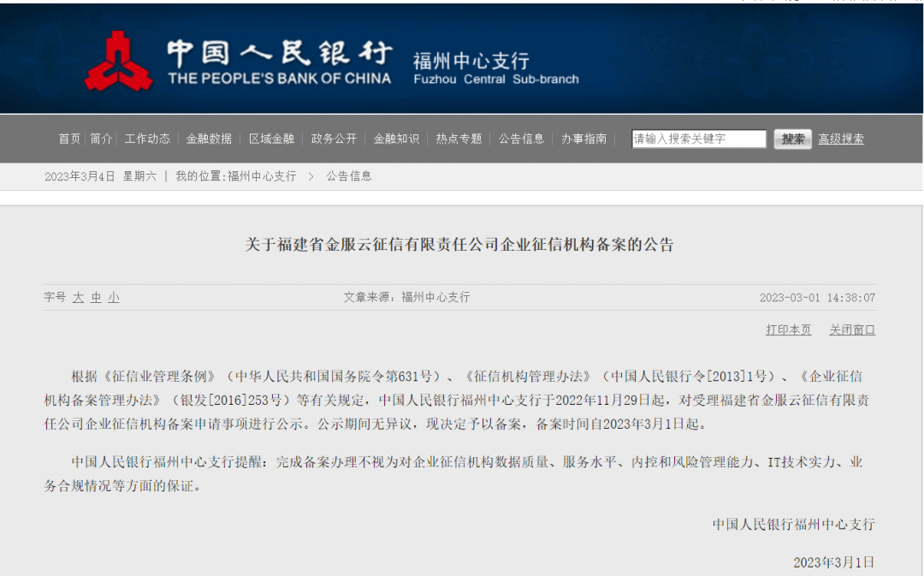The width and height of the screenshot is (924, 576).
Task: Click the People's Bank of China red logo
Action: tap(118, 61)
